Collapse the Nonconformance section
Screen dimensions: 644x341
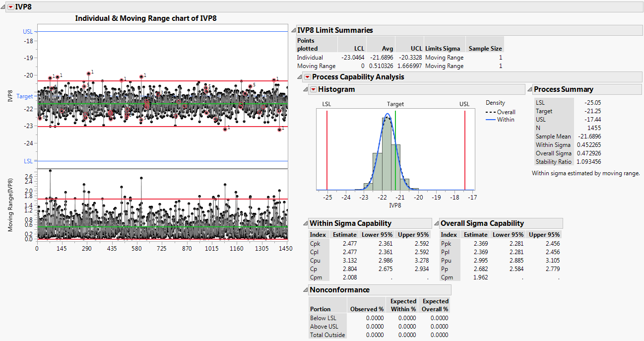point(306,290)
